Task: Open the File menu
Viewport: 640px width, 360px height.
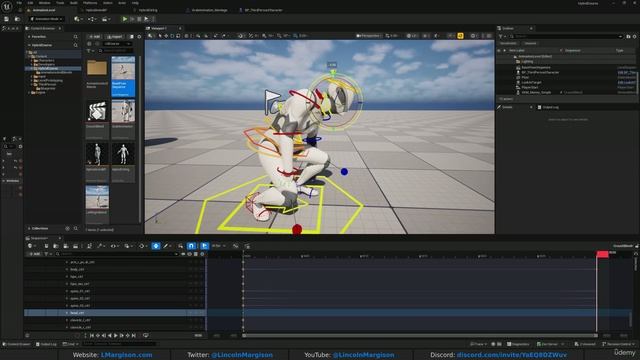Action: pos(19,3)
